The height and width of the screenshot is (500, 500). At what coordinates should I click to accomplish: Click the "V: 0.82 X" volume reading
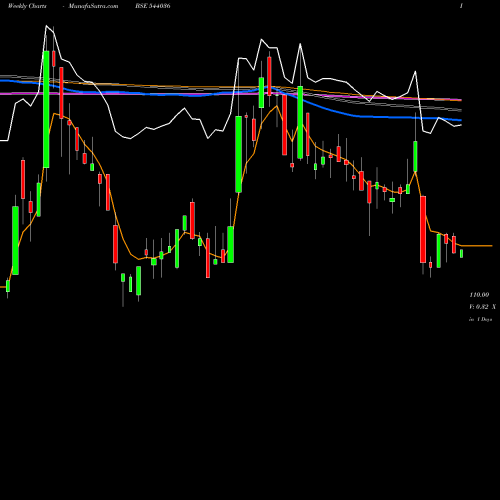[x=482, y=307]
